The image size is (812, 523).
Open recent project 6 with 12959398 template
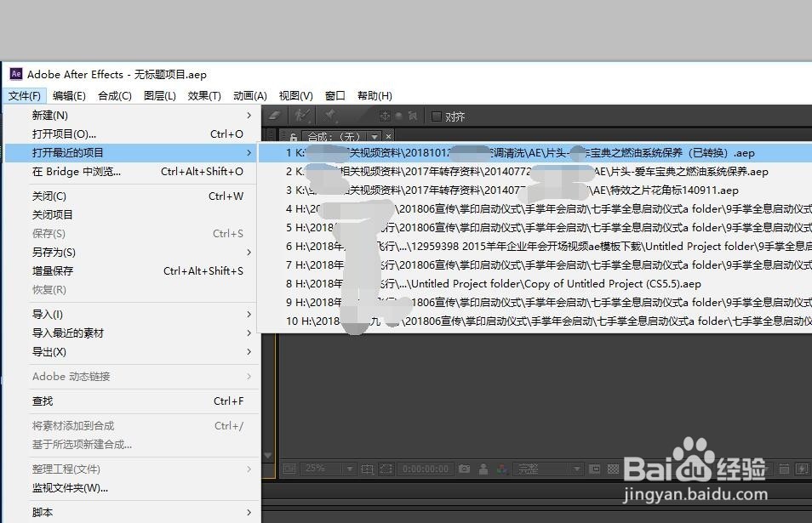[535, 247]
